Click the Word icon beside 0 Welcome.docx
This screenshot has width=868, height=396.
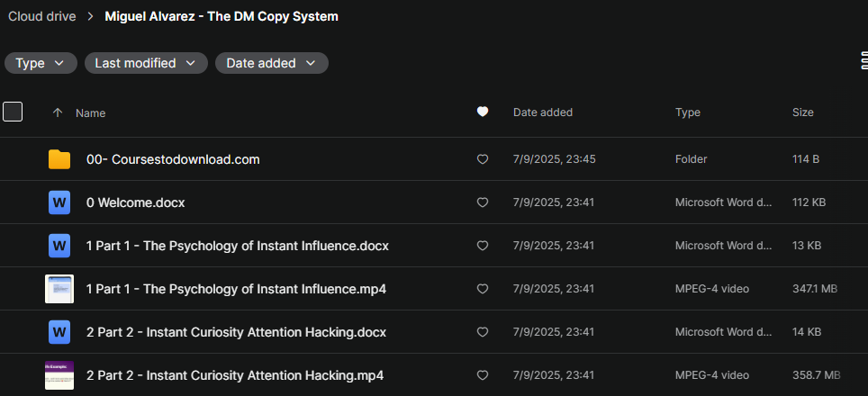point(59,202)
